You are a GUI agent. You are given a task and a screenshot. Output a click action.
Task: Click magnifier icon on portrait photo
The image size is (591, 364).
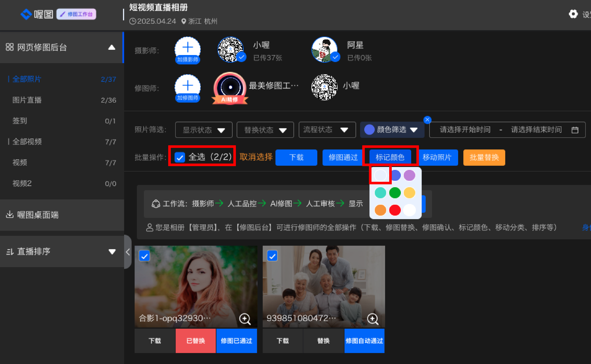coord(245,319)
